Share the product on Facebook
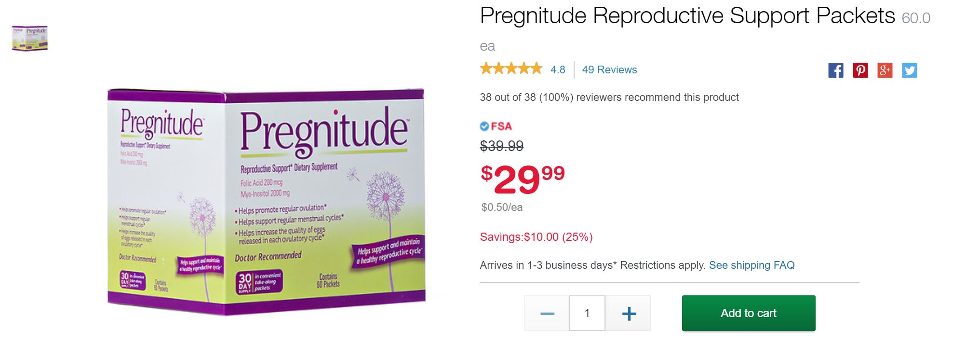The image size is (980, 346). click(835, 70)
